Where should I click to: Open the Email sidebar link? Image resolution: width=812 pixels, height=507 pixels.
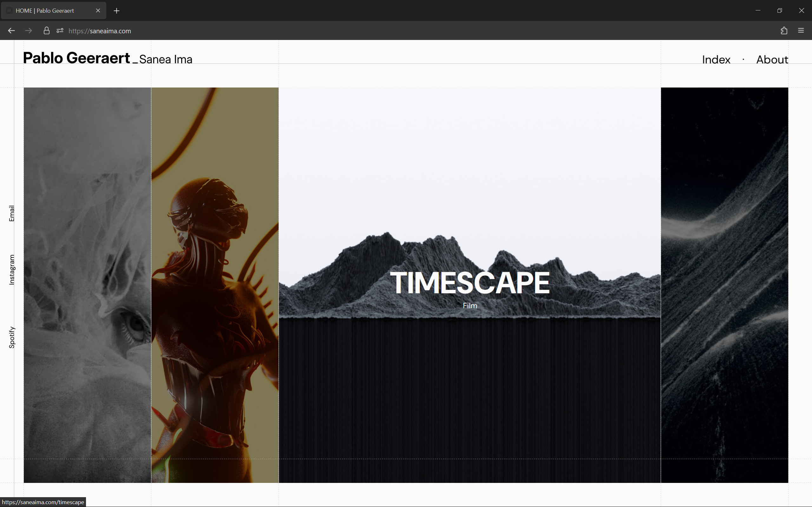[12, 213]
